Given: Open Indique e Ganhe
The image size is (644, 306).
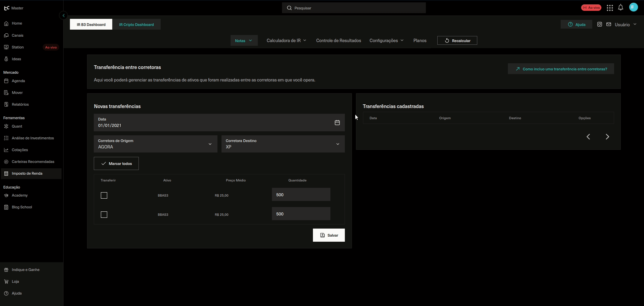Looking at the screenshot, I should (x=26, y=270).
